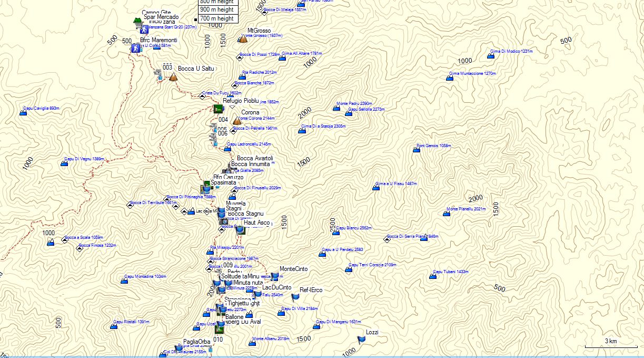
Task: Select the Pont Genois 1058m map marker
Action: coord(417,150)
